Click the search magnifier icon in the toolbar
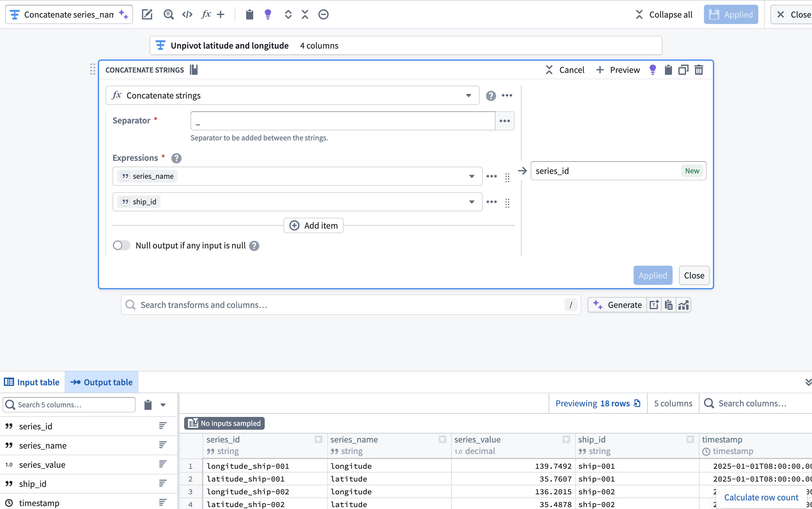This screenshot has width=812, height=509. [x=168, y=14]
